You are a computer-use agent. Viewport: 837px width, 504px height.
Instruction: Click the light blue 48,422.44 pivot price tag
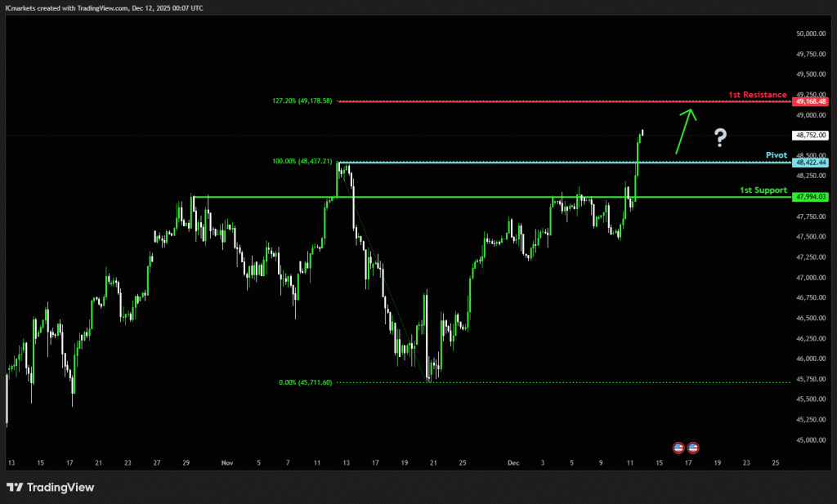[x=810, y=163]
